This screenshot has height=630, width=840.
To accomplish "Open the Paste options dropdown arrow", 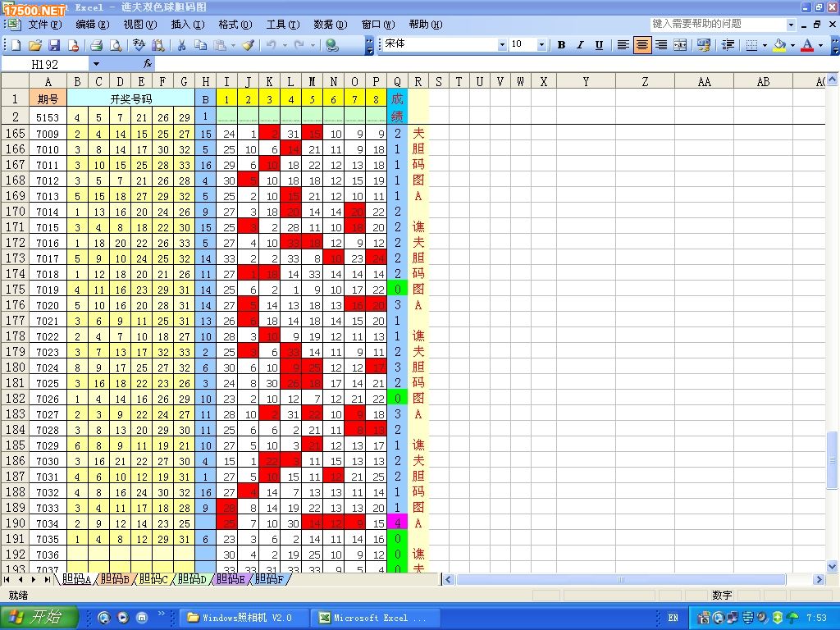I will tap(233, 46).
